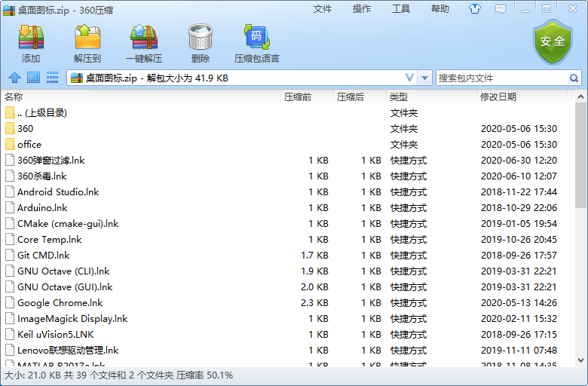Click the 压缩包语言 archive language icon
588x386 pixels.
(257, 37)
